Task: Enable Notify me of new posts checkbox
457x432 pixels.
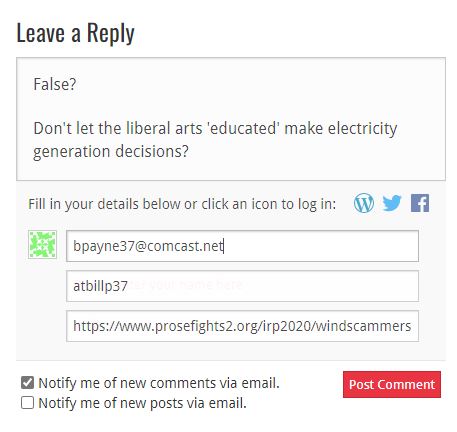Action: pos(27,403)
